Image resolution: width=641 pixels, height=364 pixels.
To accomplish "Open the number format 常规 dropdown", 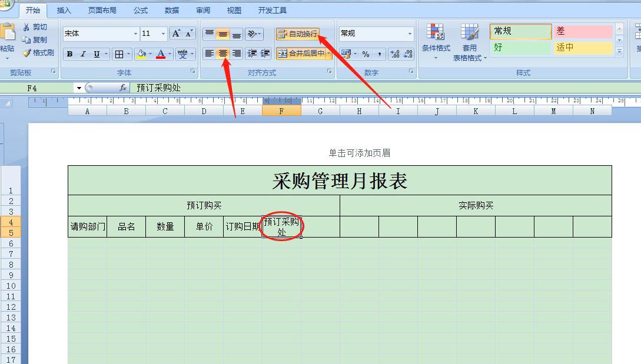I will 409,33.
